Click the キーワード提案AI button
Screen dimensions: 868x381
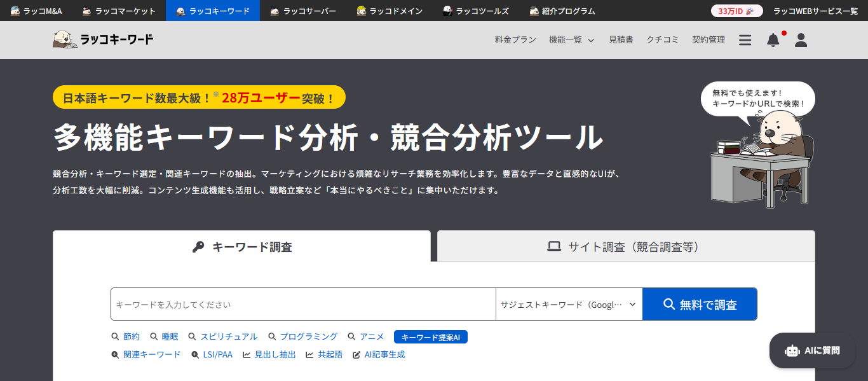tap(430, 336)
